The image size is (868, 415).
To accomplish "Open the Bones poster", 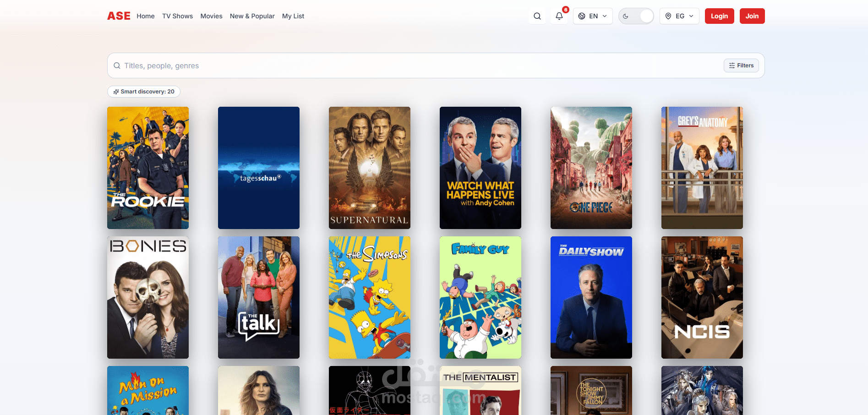I will click(148, 297).
